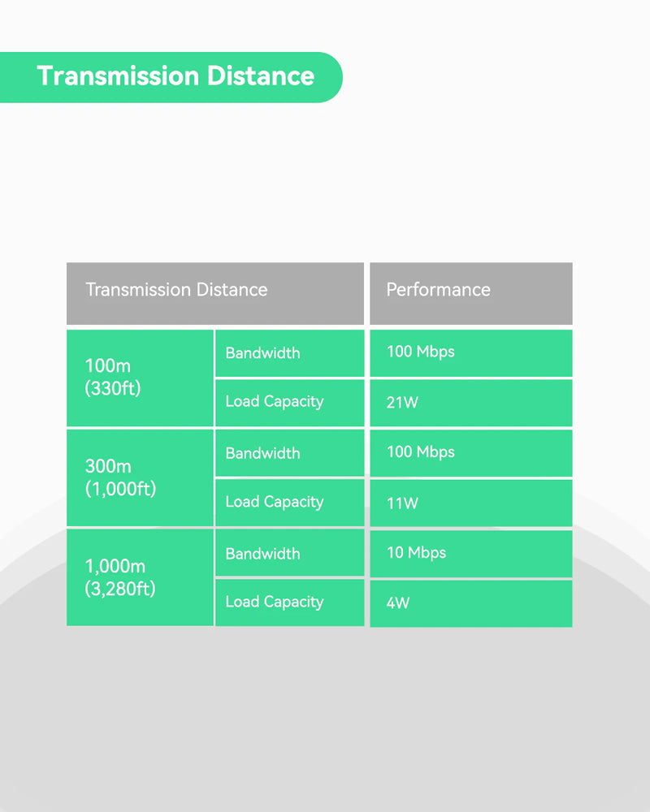This screenshot has height=812, width=650.
Task: Select the 11W performance value
Action: coord(402,503)
